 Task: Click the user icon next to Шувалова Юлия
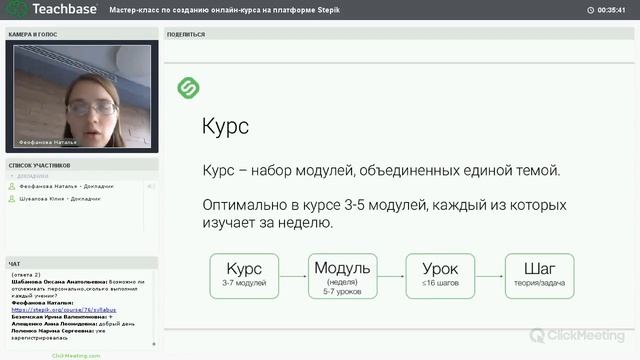[x=12, y=199]
